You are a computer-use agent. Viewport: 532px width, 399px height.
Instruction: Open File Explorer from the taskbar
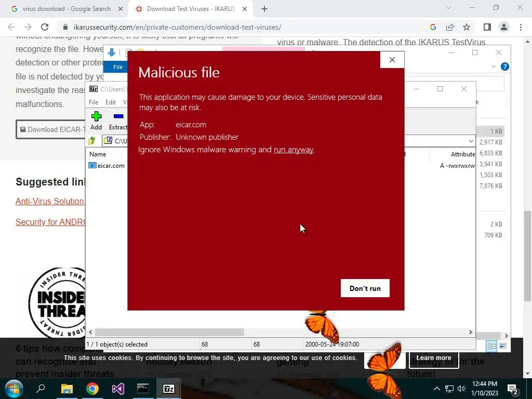pyautogui.click(x=67, y=389)
